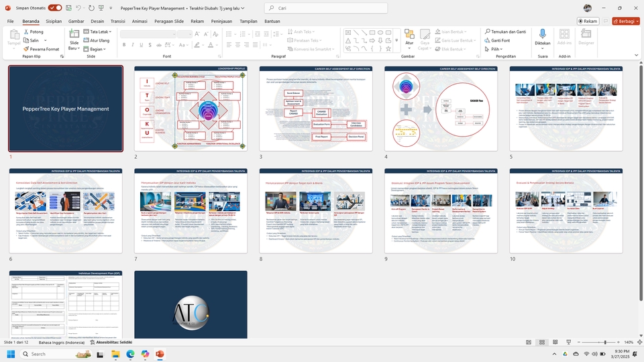Open File Explorer from taskbar
Viewport: 644px width, 362px height.
(x=115, y=354)
